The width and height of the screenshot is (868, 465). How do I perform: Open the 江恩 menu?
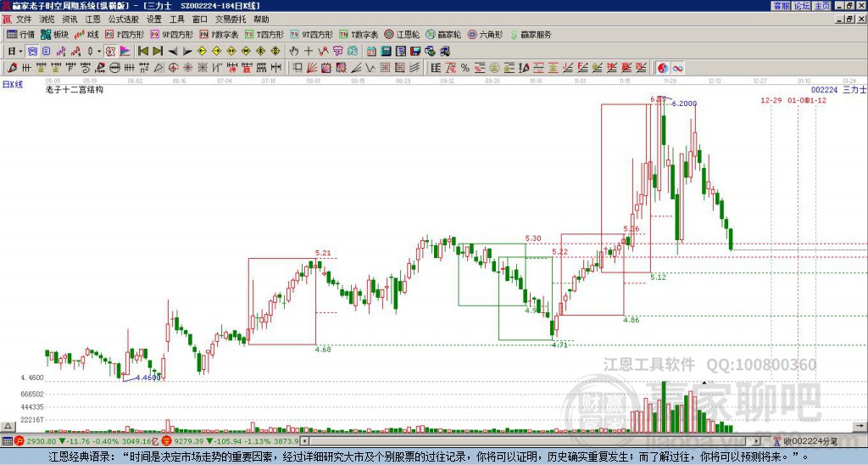(x=93, y=20)
